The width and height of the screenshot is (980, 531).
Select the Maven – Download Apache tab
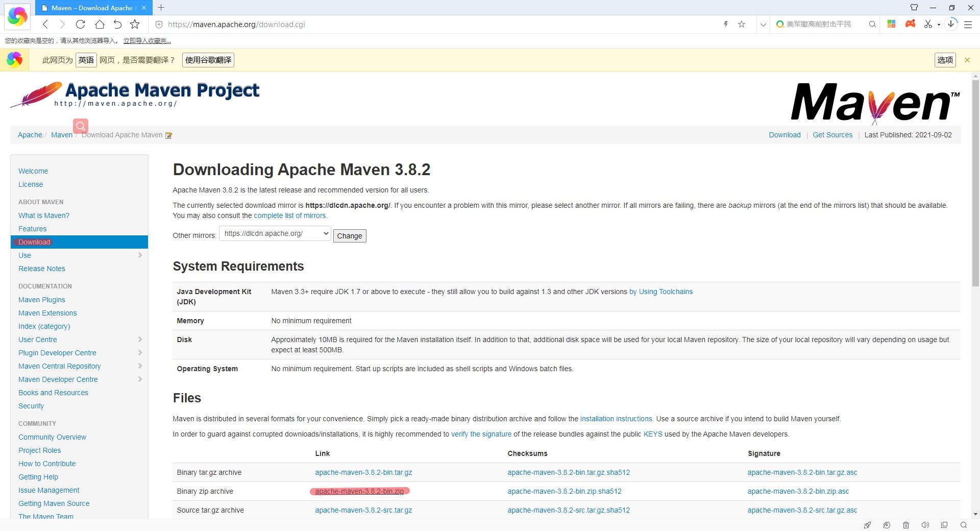click(x=93, y=8)
